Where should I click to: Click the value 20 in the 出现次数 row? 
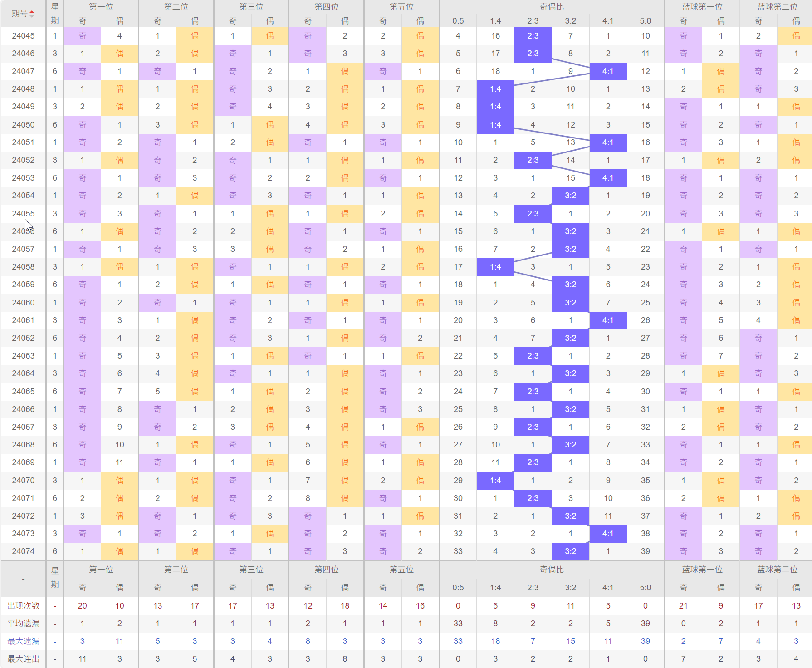[x=82, y=606]
